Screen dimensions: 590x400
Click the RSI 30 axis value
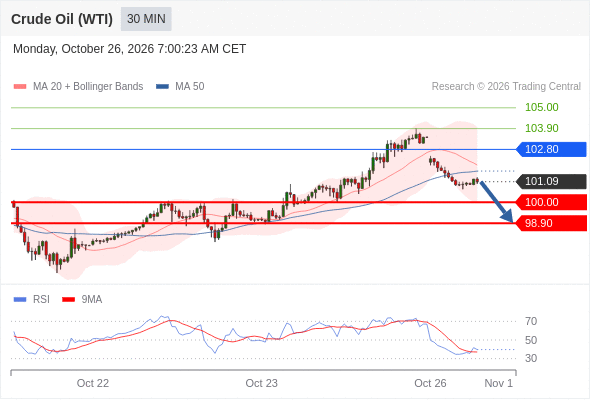[x=531, y=358]
